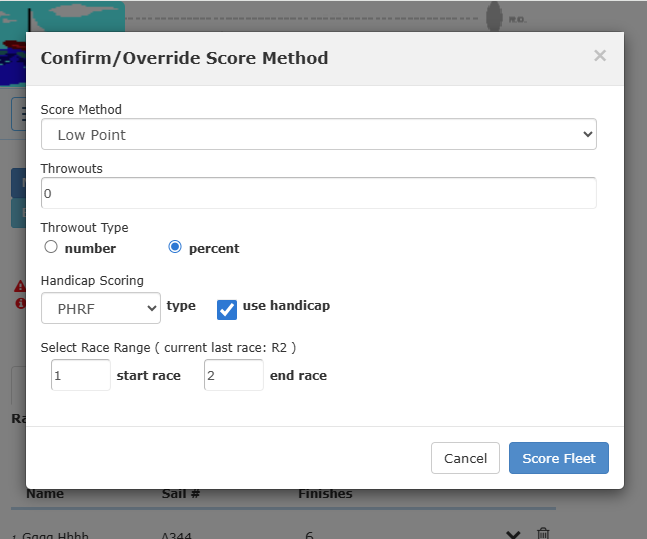Click the trash icon in background row

click(x=543, y=534)
